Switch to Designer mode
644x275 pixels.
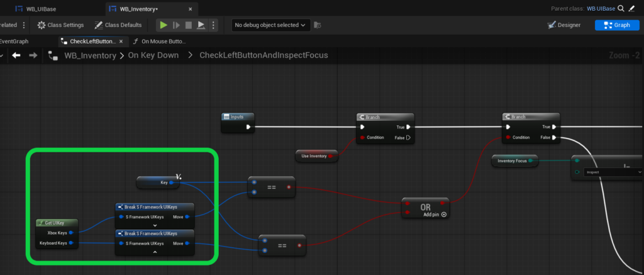point(564,25)
